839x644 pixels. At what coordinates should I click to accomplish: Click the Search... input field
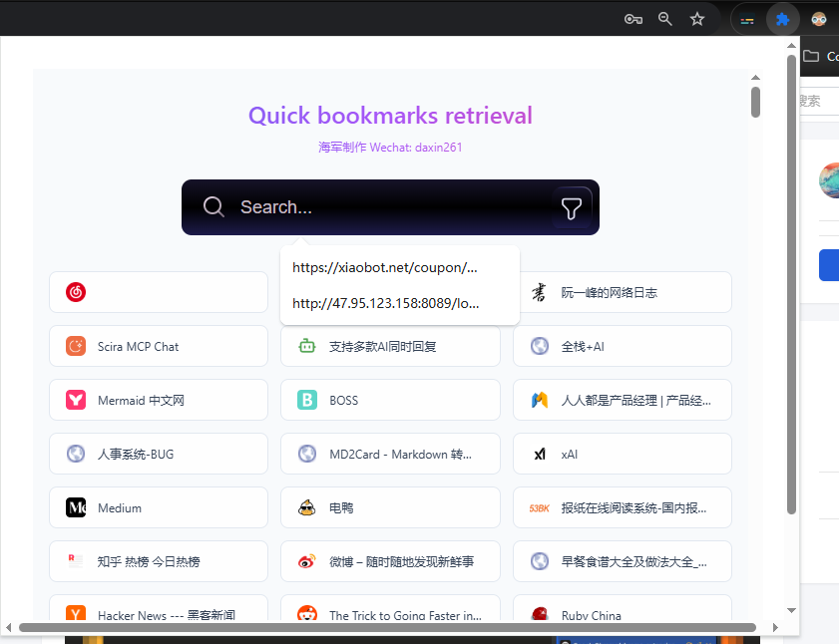point(393,207)
